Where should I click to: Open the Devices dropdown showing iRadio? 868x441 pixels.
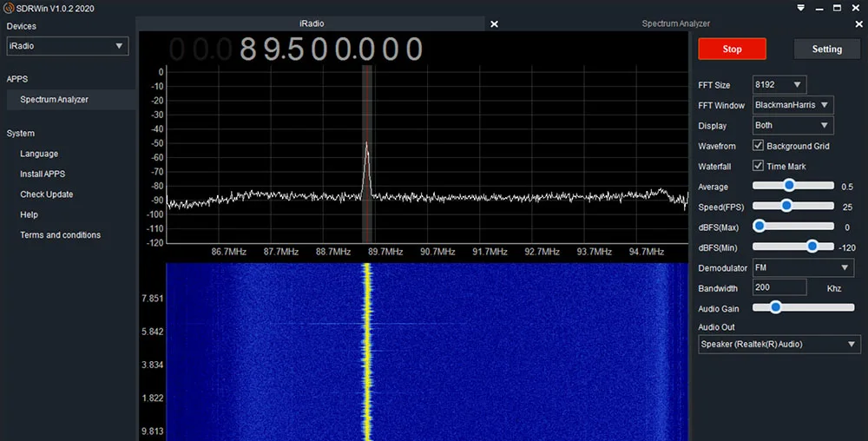pyautogui.click(x=68, y=46)
